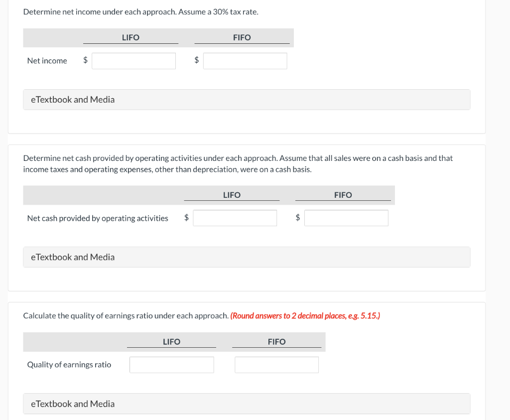Click the red rounding instruction text

pyautogui.click(x=305, y=315)
